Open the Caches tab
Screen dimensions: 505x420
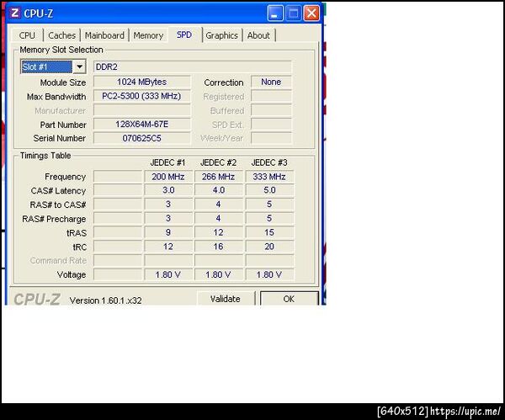click(x=61, y=35)
